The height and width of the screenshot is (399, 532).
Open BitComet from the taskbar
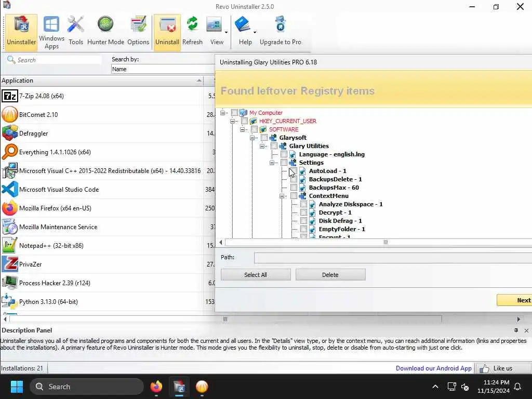[202, 387]
